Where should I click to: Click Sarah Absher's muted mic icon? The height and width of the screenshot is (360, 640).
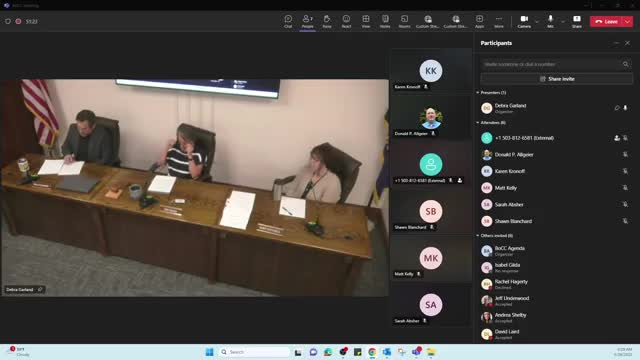point(625,204)
